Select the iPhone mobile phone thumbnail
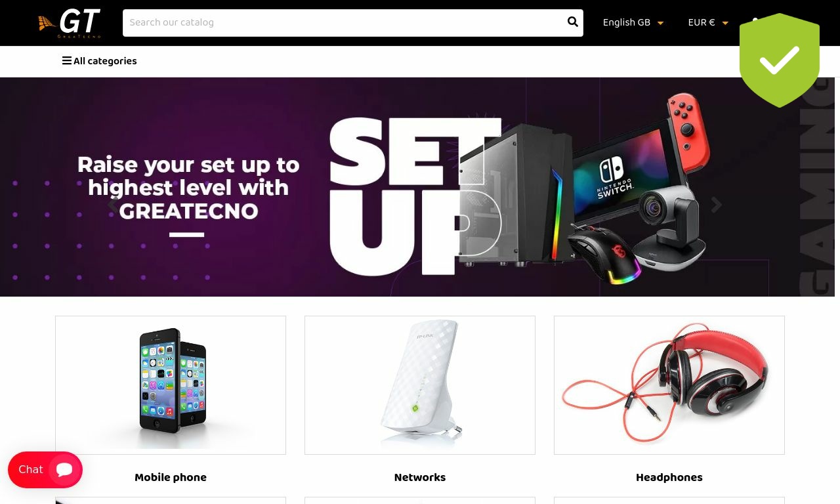 tap(171, 385)
